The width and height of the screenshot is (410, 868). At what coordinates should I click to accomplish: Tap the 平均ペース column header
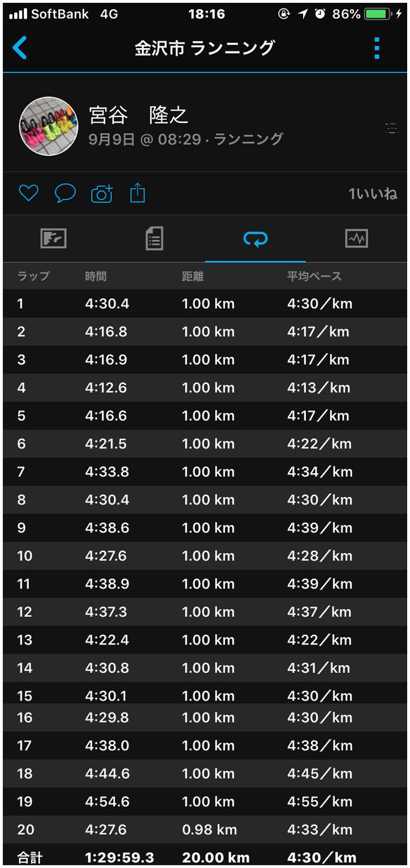pos(314,277)
